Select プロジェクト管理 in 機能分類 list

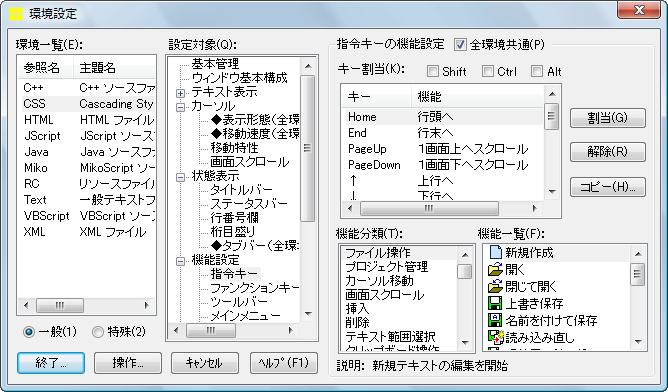tap(399, 267)
